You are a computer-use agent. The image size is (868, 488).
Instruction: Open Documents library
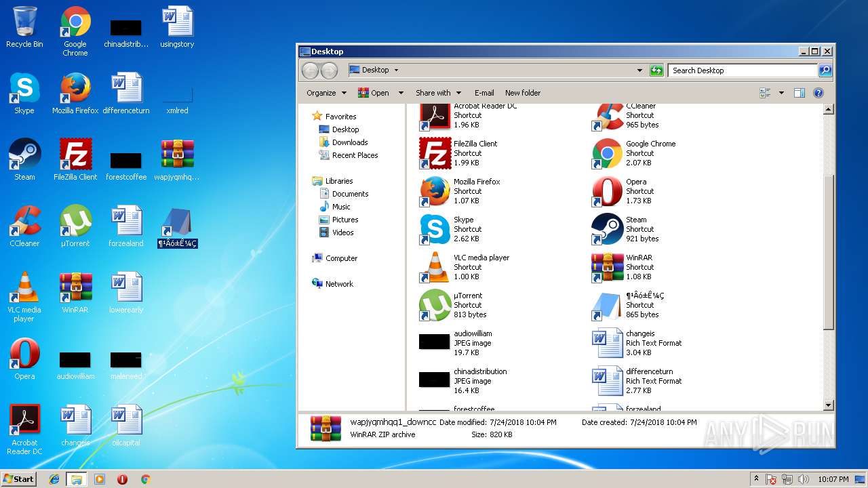[x=350, y=194]
